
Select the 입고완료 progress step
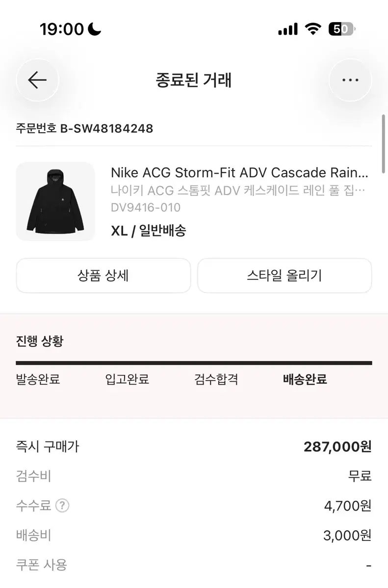tap(127, 379)
